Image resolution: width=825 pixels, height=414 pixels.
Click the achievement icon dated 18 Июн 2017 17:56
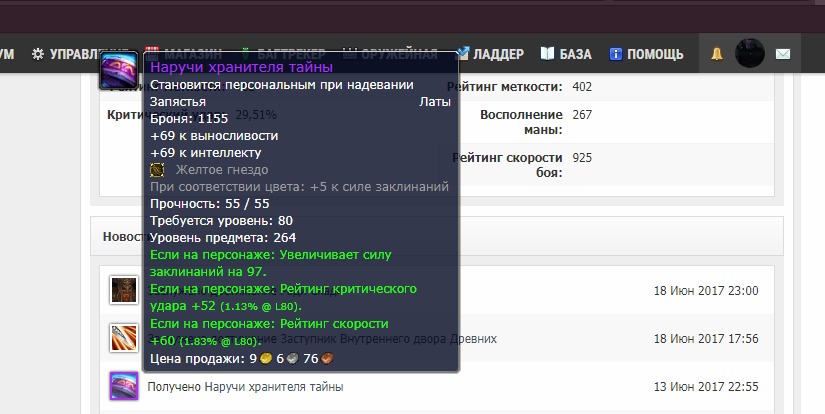(x=124, y=338)
